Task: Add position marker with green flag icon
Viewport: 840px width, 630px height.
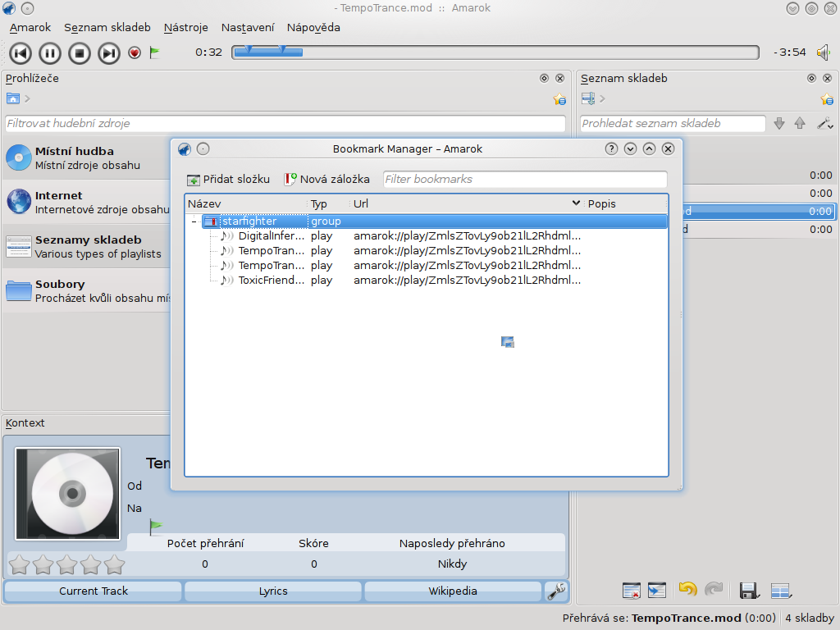Action: coord(155,52)
